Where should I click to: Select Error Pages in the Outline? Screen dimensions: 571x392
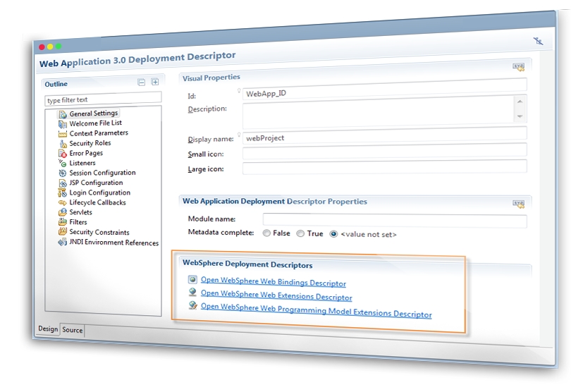[x=86, y=153]
